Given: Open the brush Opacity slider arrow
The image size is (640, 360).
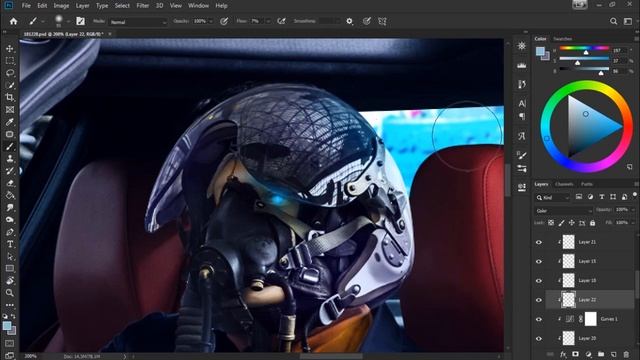Looking at the screenshot, I should [x=211, y=21].
